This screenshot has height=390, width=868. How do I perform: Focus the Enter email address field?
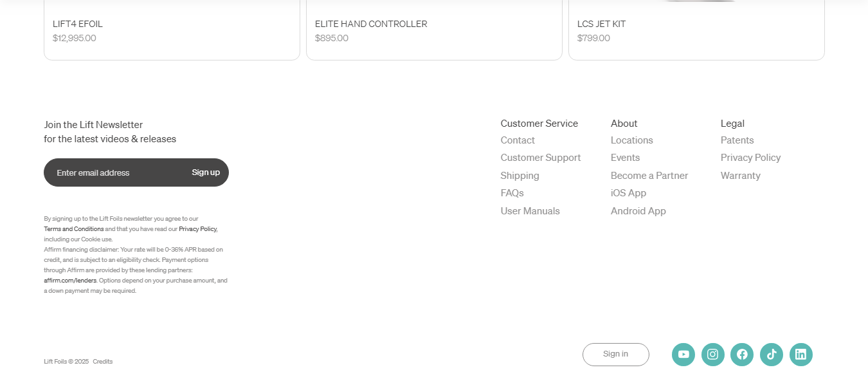coord(116,172)
